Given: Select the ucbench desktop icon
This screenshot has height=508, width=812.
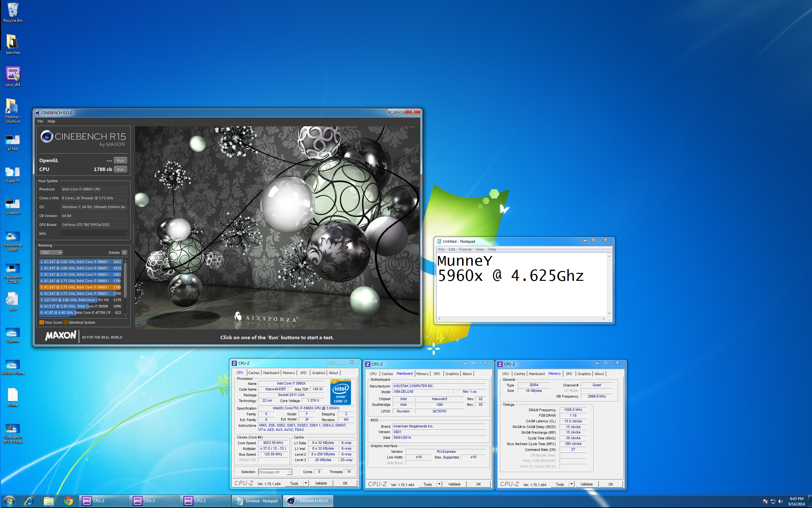Looking at the screenshot, I should point(13,206).
